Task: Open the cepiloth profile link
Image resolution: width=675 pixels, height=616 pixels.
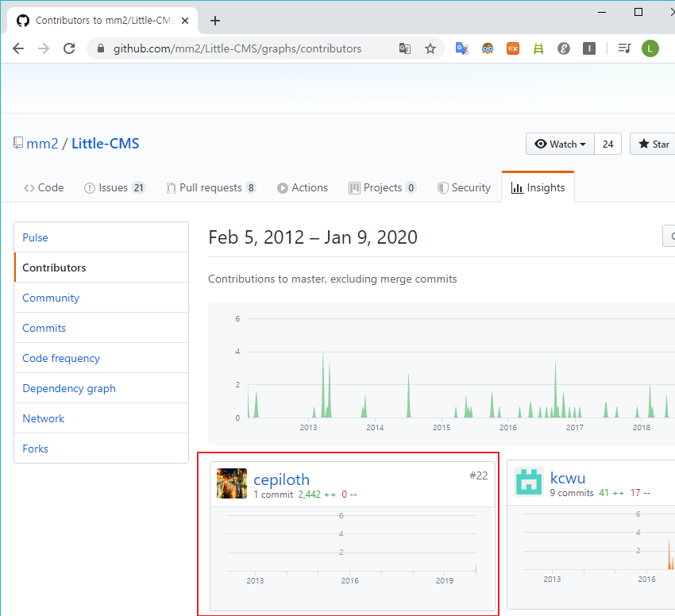Action: coord(282,479)
